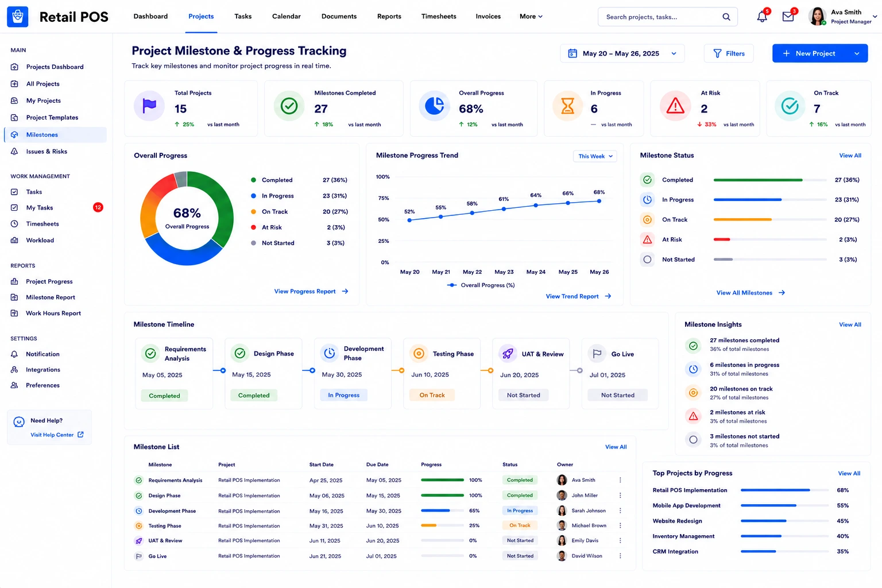
Task: Click the Milestones flag icon in sidebar
Action: pos(14,135)
